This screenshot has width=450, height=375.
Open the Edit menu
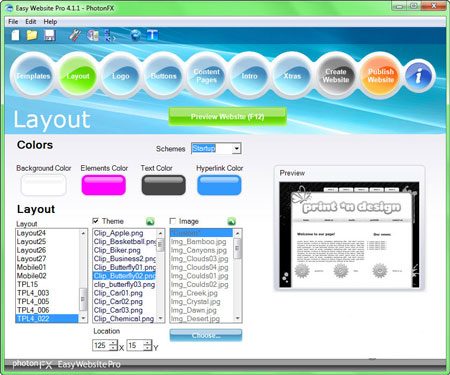coord(31,22)
